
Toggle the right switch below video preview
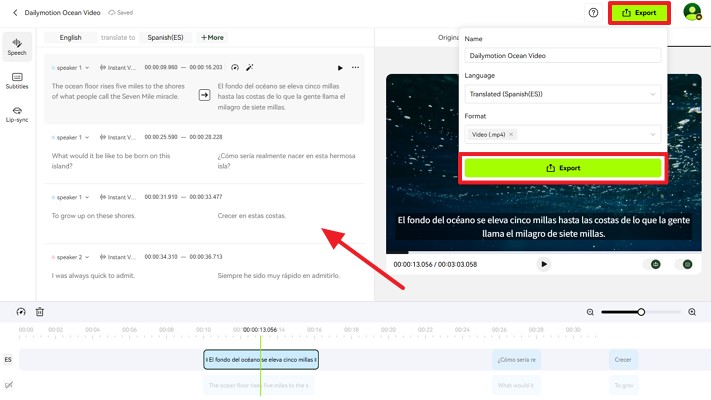coord(687,264)
